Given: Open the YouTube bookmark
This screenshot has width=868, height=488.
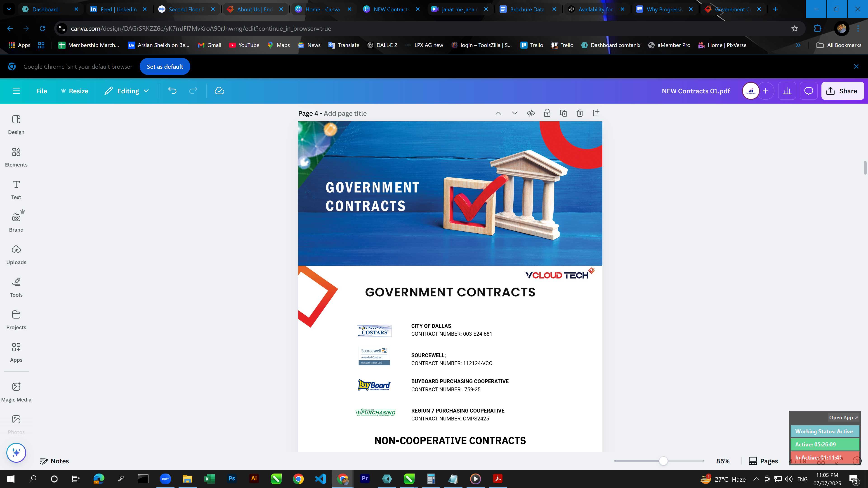Looking at the screenshot, I should click(244, 45).
